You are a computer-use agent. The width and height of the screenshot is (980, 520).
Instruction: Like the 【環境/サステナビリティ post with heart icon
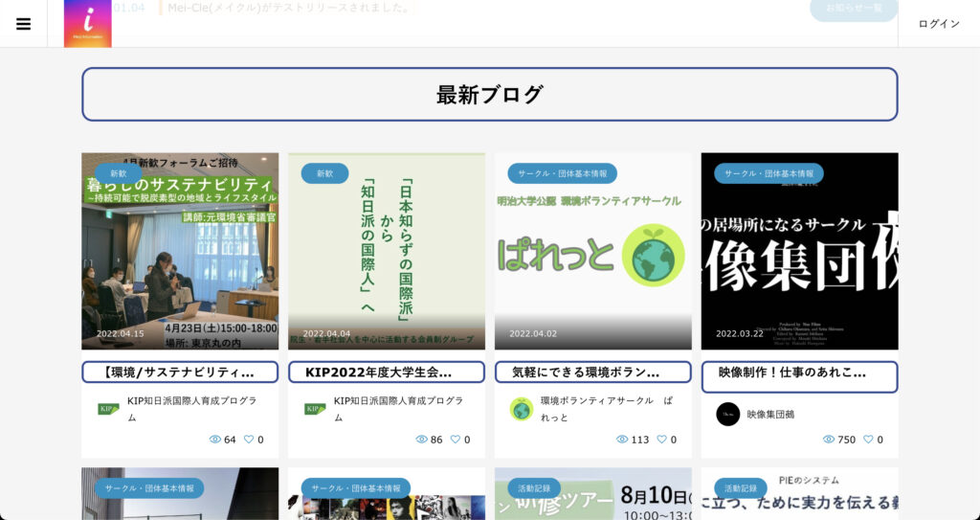(249, 440)
